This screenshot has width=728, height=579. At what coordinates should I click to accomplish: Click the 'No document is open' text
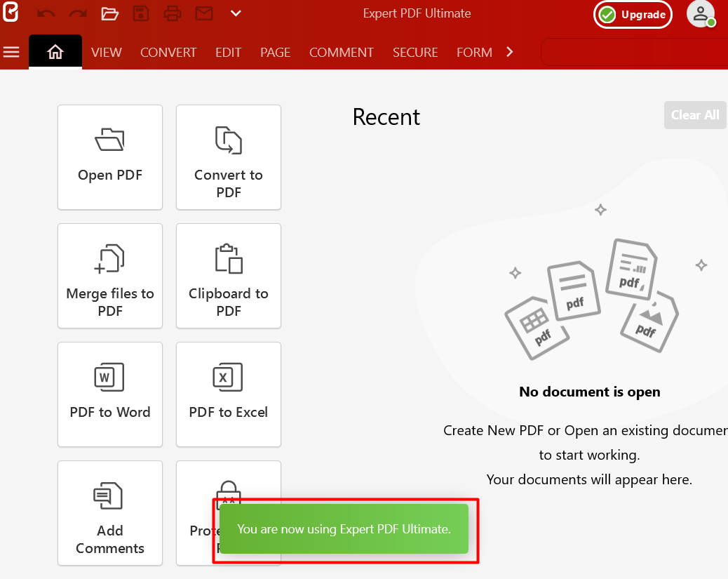point(590,392)
